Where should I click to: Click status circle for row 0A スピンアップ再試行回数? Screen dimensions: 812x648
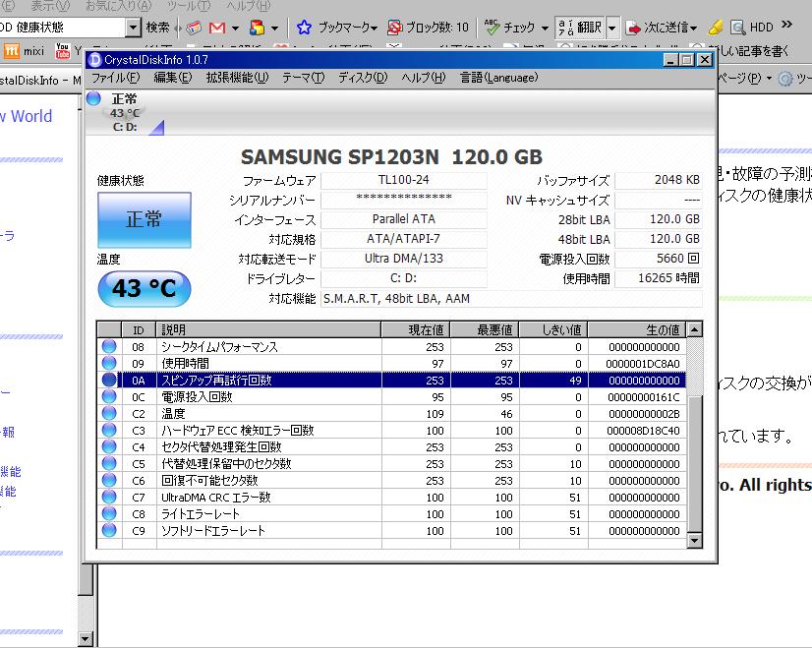(109, 380)
